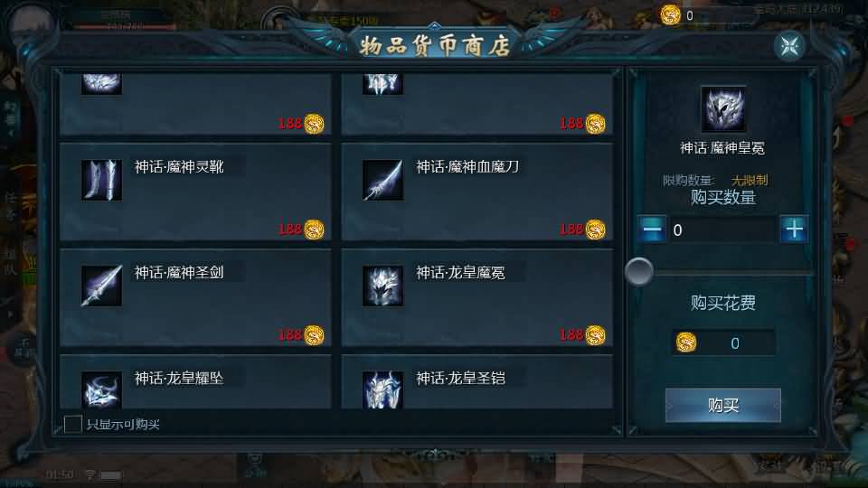Screen dimensions: 868x488
Task: Click the partially visible top-right item icon
Action: pyautogui.click(x=382, y=83)
